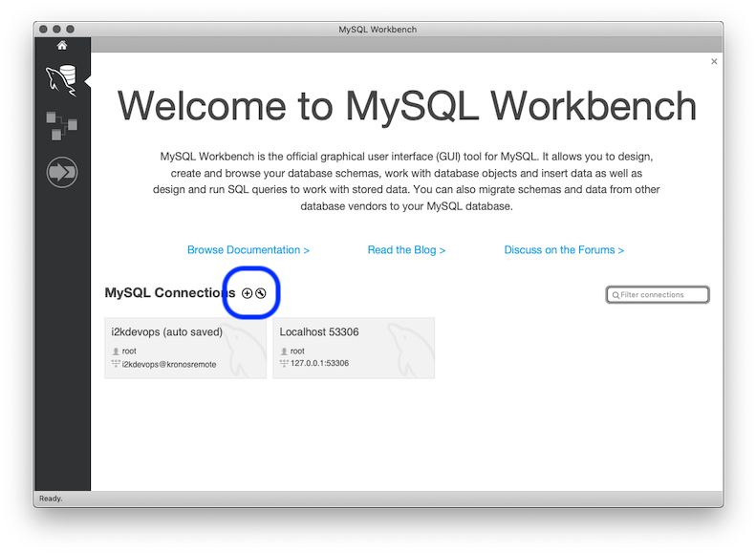
Task: Select the MySQL connections dolphin sidebar icon
Action: click(x=62, y=80)
